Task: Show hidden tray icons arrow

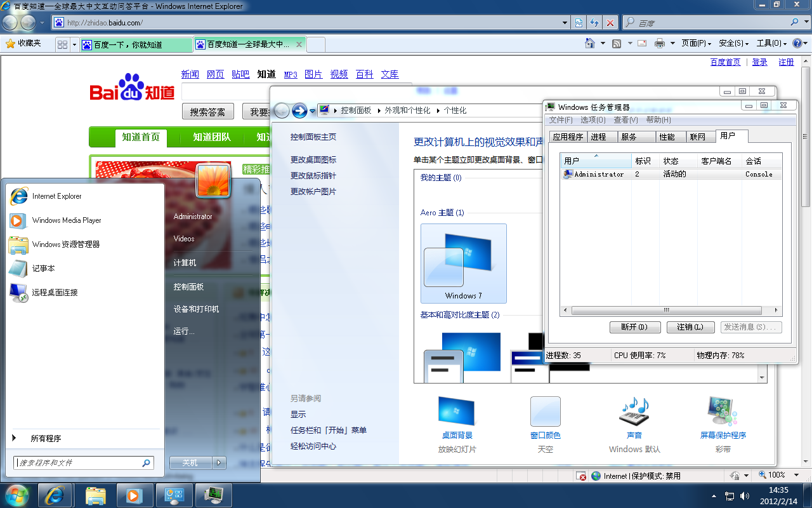Action: click(714, 495)
